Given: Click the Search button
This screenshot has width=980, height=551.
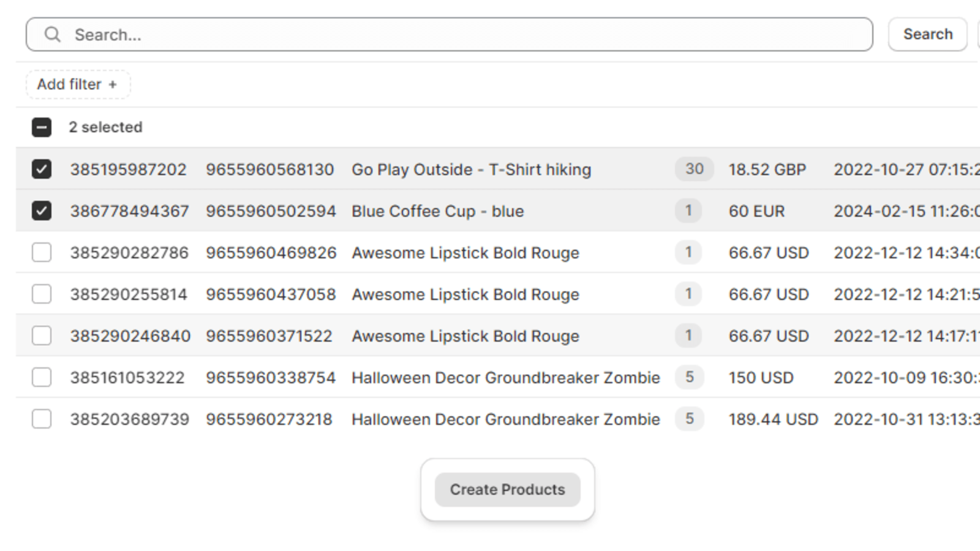Looking at the screenshot, I should pos(927,34).
